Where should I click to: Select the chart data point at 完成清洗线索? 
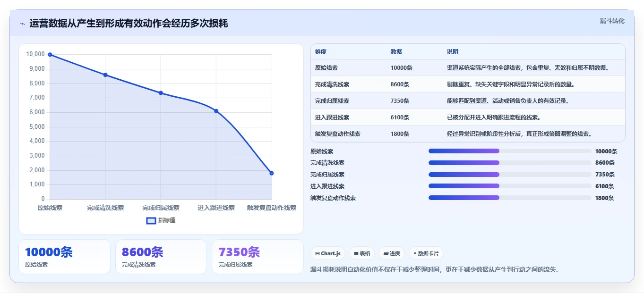pos(105,75)
